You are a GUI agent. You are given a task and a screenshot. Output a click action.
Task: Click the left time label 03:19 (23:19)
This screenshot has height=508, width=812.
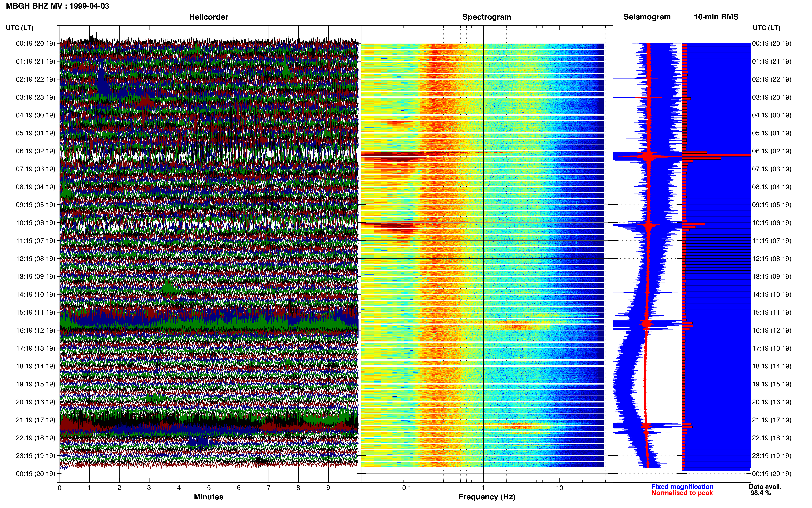(x=36, y=97)
